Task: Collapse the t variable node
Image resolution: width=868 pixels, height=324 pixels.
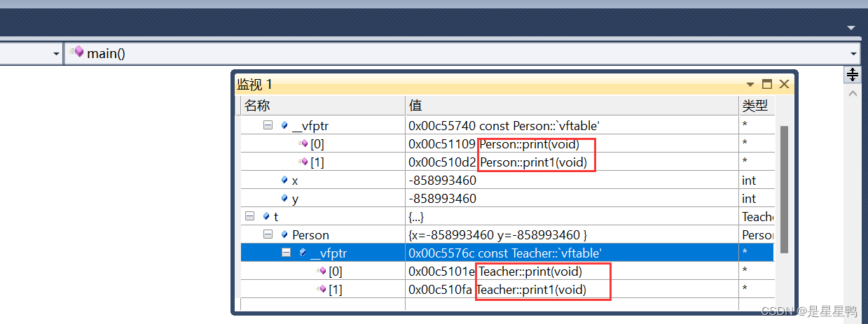Action: pyautogui.click(x=249, y=217)
